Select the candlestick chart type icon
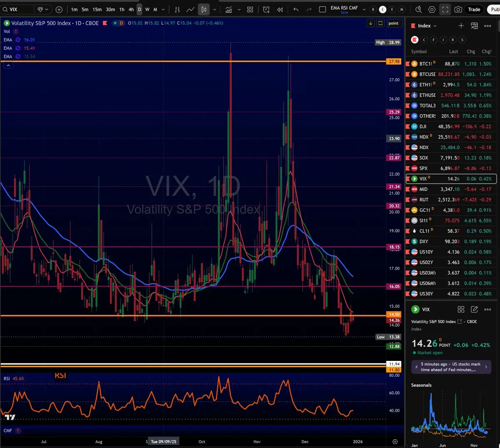The width and height of the screenshot is (500, 448). click(204, 9)
